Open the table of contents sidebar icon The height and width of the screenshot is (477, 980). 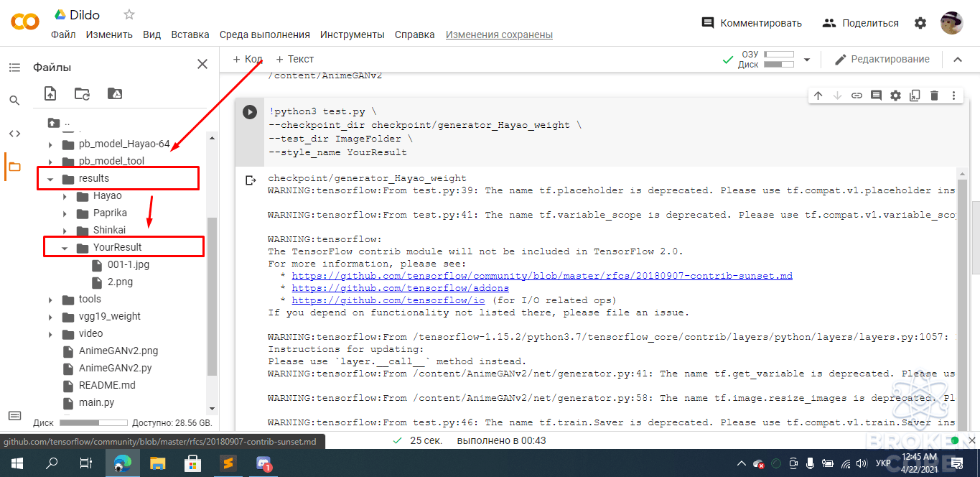pos(14,68)
